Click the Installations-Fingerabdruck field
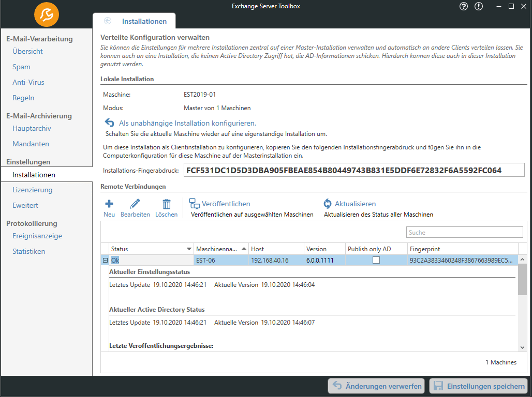The width and height of the screenshot is (532, 397). (354, 170)
